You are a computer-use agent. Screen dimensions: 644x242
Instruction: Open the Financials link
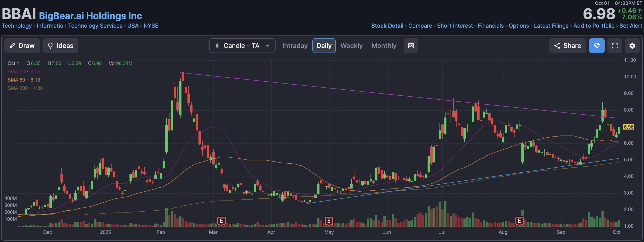tap(491, 26)
